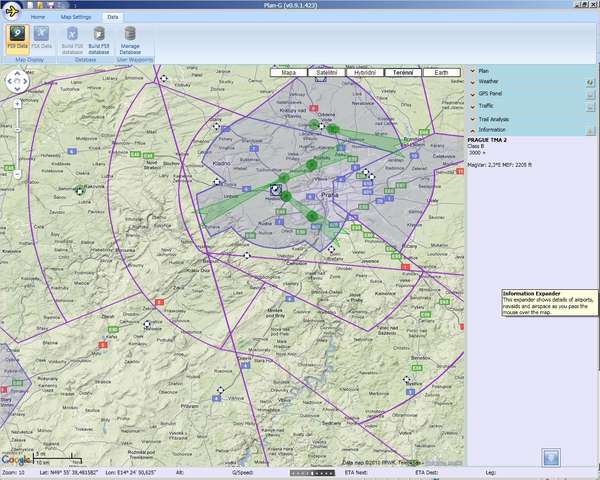Open Manage Database for user waypoints
Screen dimensions: 600x480
(130, 40)
